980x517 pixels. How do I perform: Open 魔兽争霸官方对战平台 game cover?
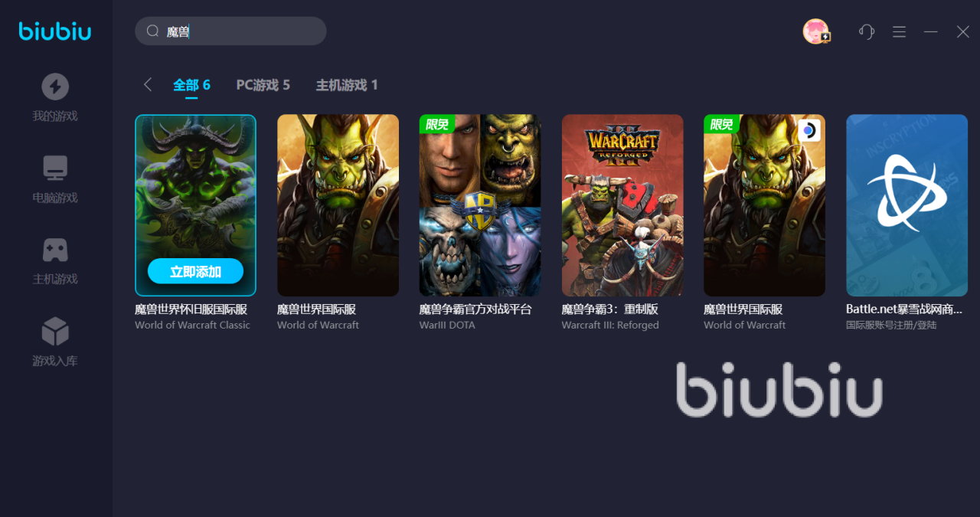coord(480,205)
